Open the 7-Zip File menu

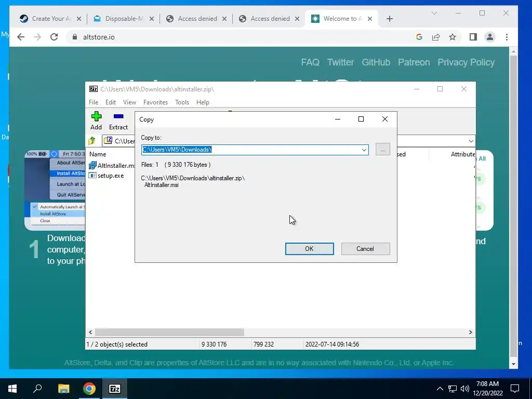[94, 102]
